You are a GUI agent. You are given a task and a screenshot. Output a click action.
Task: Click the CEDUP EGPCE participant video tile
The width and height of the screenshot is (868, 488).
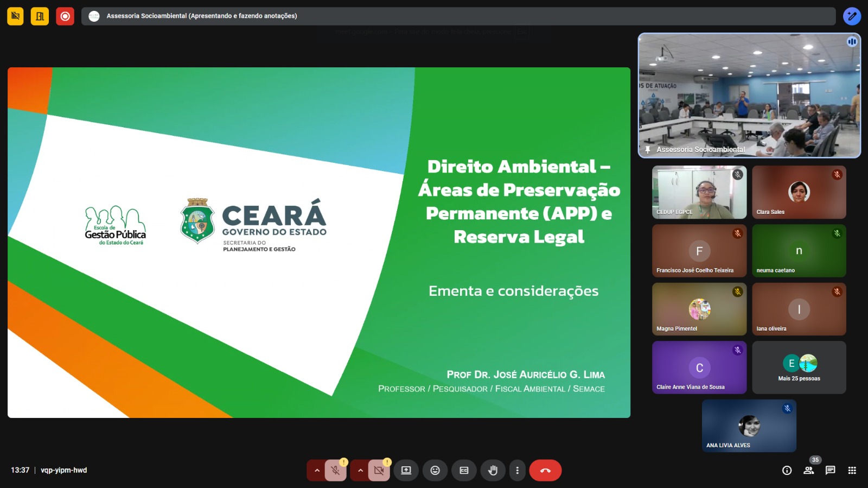(x=699, y=192)
